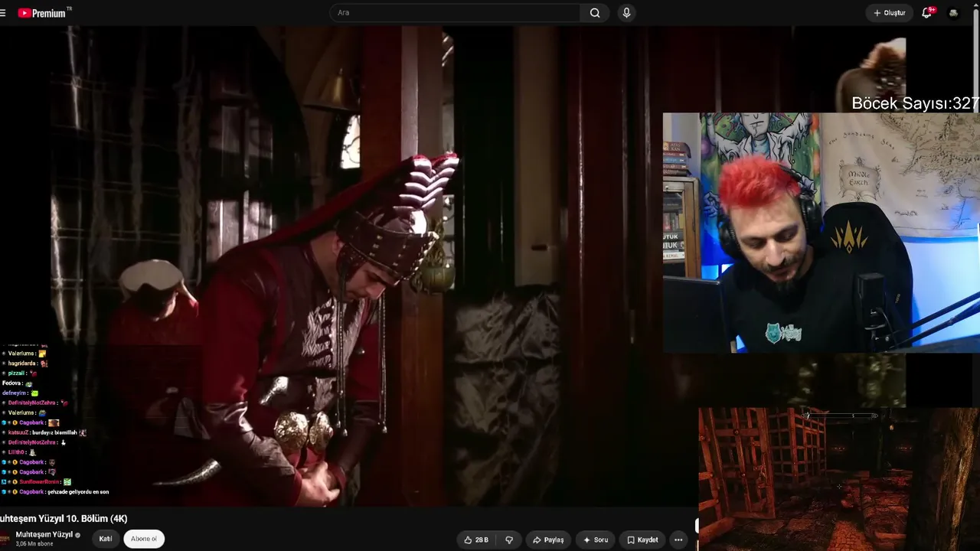Click the chat message "şehzade geliyordu en son"

(x=79, y=492)
